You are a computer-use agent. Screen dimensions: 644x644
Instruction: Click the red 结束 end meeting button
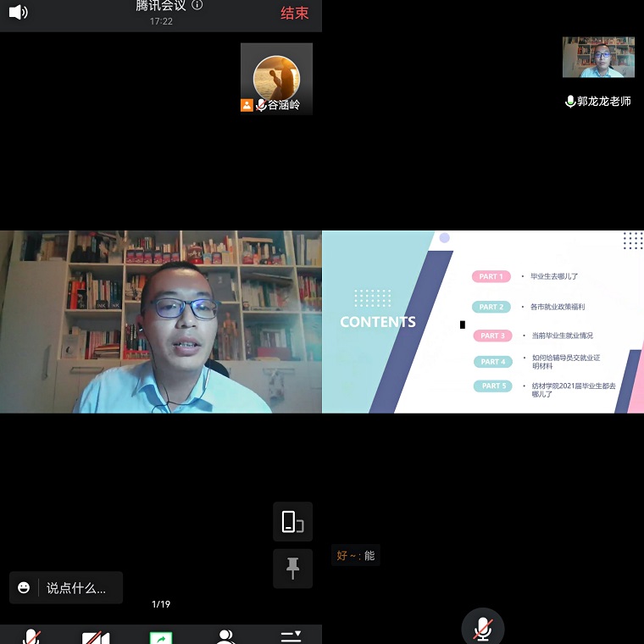[x=294, y=13]
